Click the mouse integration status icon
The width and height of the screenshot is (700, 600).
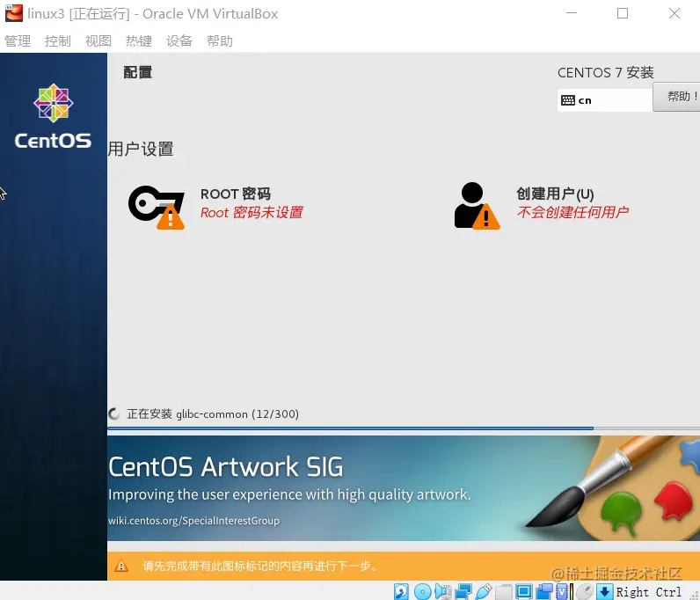point(585,591)
